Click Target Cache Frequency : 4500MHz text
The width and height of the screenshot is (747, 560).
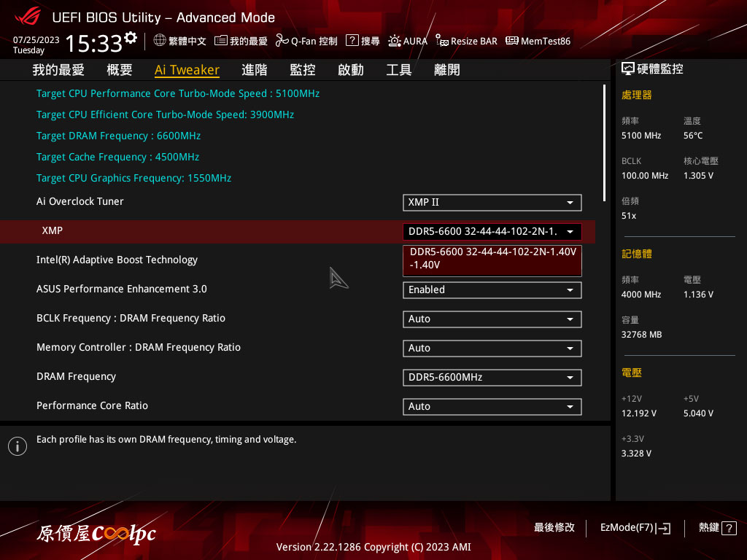coord(117,157)
